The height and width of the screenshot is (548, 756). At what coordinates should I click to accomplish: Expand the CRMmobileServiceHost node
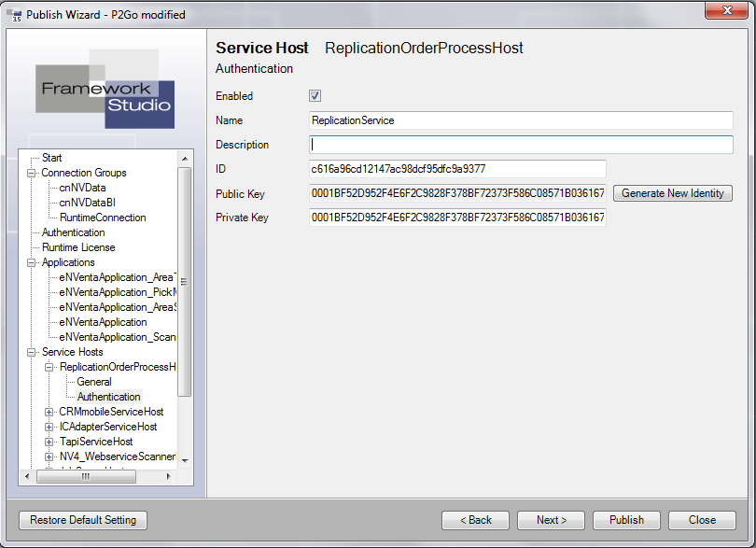pos(49,412)
